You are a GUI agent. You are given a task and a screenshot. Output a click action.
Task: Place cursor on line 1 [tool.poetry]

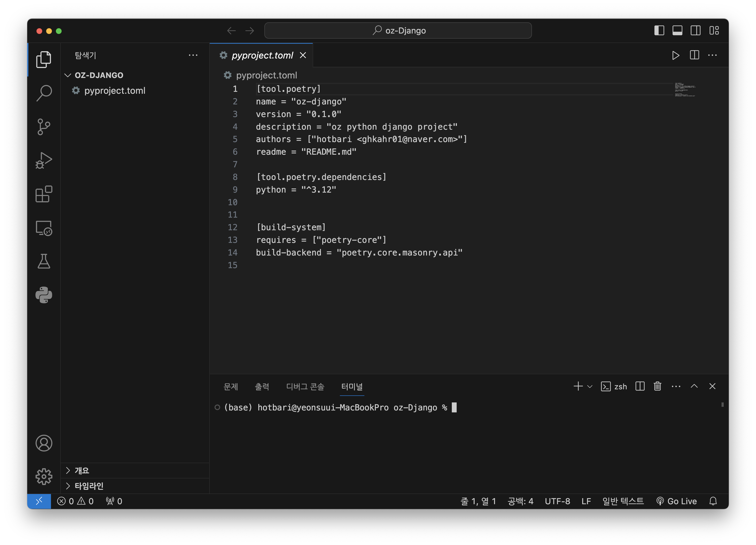[x=288, y=89]
